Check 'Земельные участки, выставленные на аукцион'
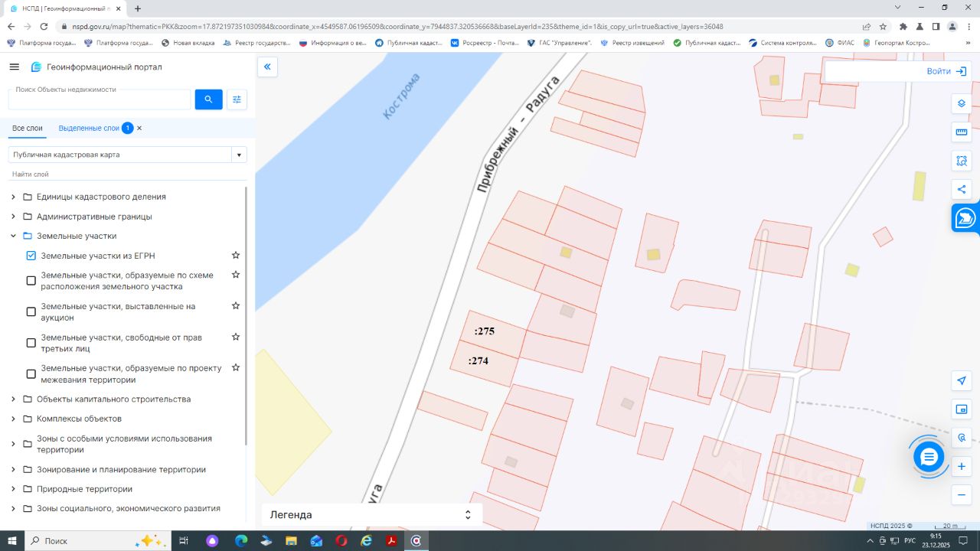The width and height of the screenshot is (980, 551). point(31,311)
